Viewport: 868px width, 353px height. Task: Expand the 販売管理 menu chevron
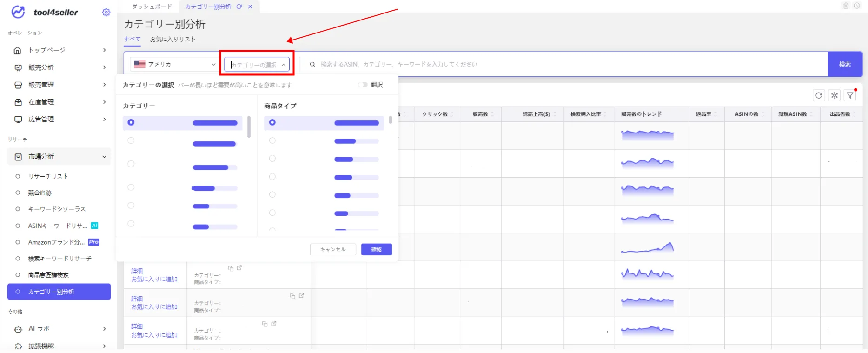tap(104, 85)
